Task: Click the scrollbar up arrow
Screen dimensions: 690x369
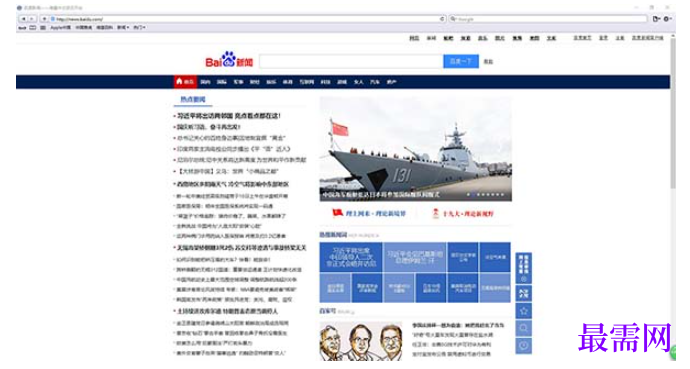Action: pos(673,37)
